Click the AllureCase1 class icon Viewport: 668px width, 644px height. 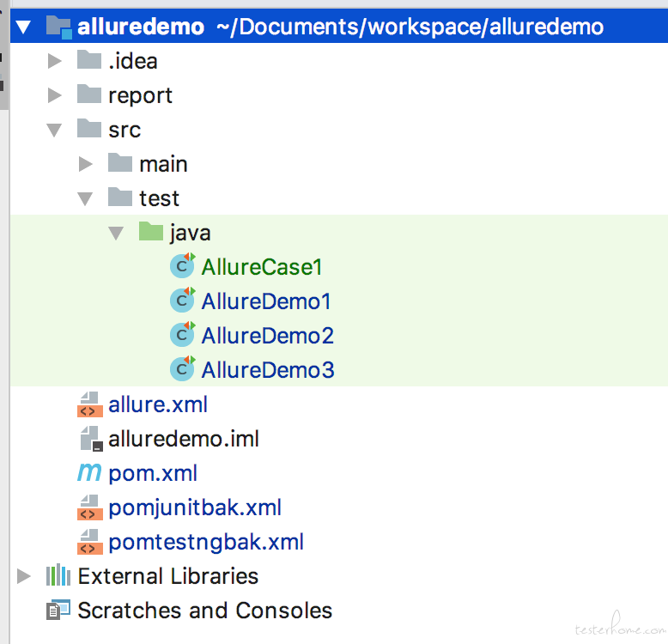(x=182, y=265)
